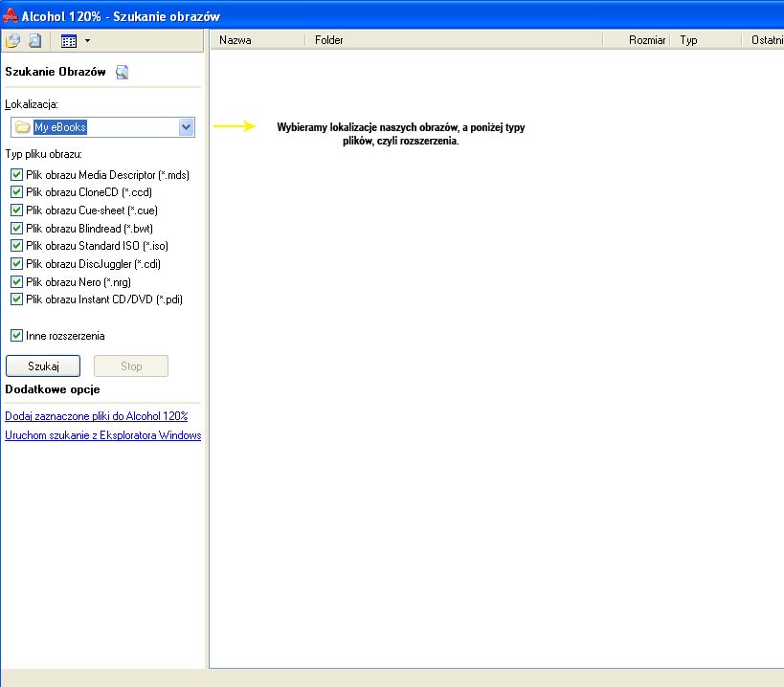Click the folder icon in Lokalizacja box
The height and width of the screenshot is (687, 784).
point(23,127)
